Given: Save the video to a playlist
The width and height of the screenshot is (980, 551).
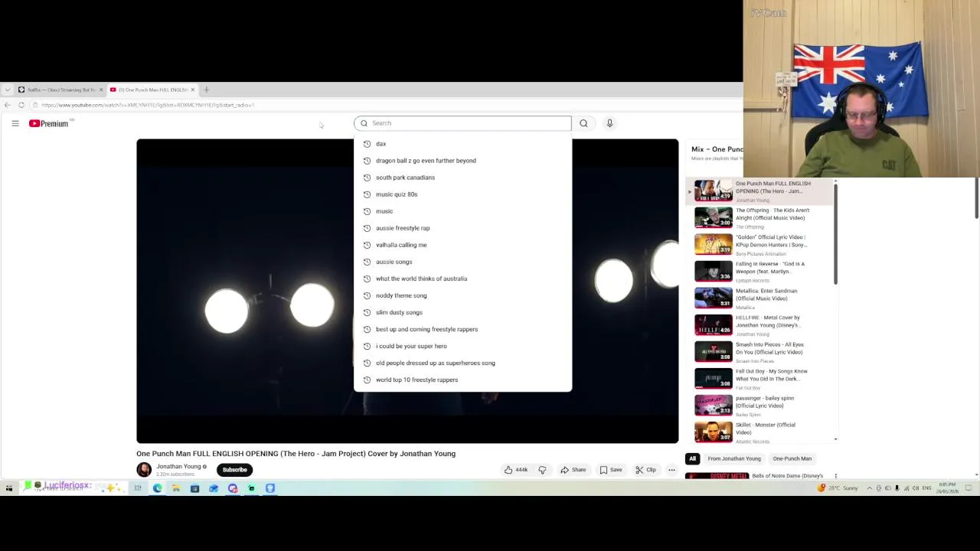Looking at the screenshot, I should coord(610,470).
